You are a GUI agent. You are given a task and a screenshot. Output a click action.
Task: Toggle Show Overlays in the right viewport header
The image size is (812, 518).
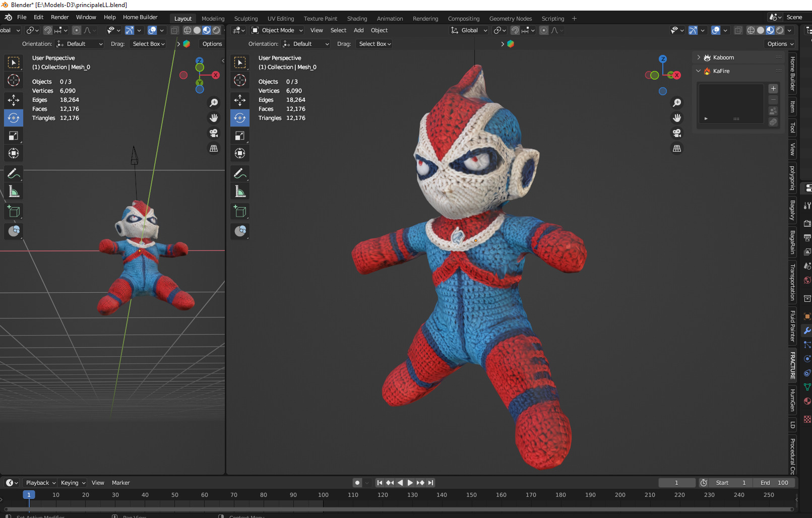pyautogui.click(x=716, y=30)
